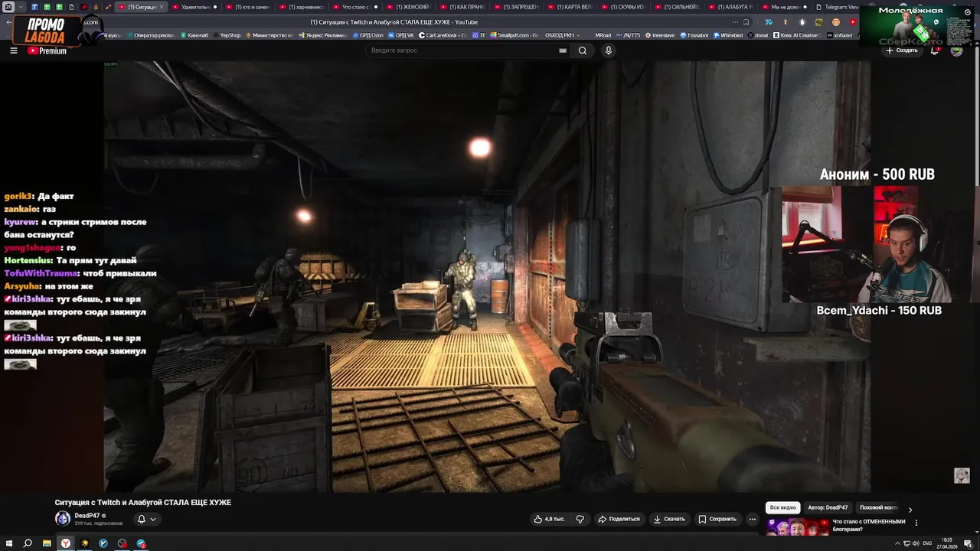
Task: Dislike the video
Action: [x=580, y=519]
